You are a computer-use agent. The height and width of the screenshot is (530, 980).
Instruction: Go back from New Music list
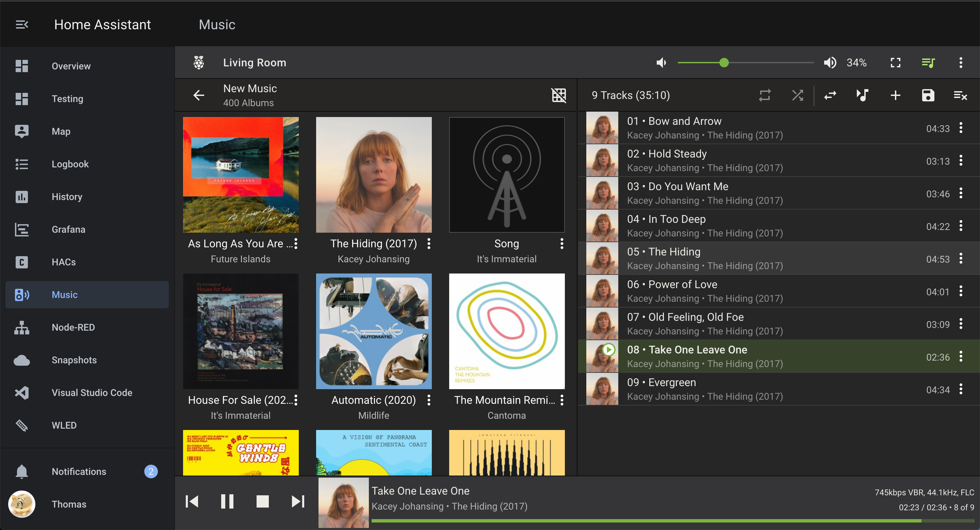(199, 95)
